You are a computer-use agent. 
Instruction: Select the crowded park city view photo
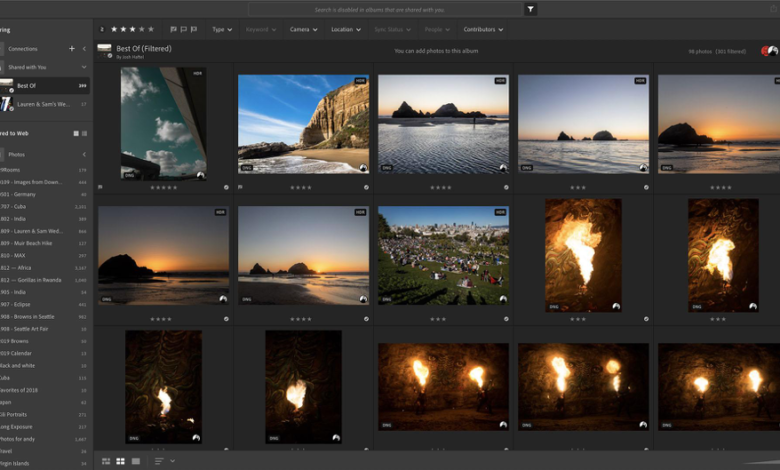point(442,255)
